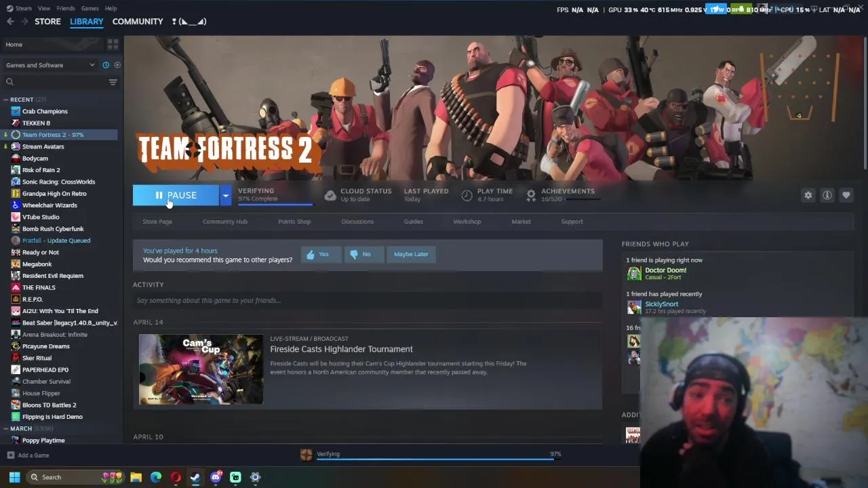The height and width of the screenshot is (488, 868).
Task: Select TEKKEN 8 in library list
Action: tap(36, 123)
